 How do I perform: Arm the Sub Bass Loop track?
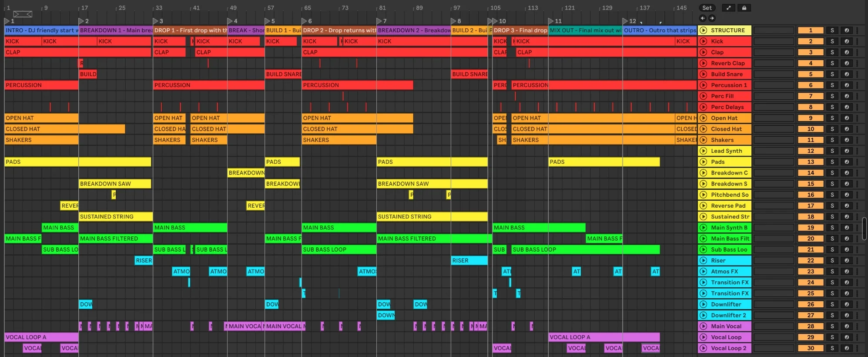click(847, 250)
